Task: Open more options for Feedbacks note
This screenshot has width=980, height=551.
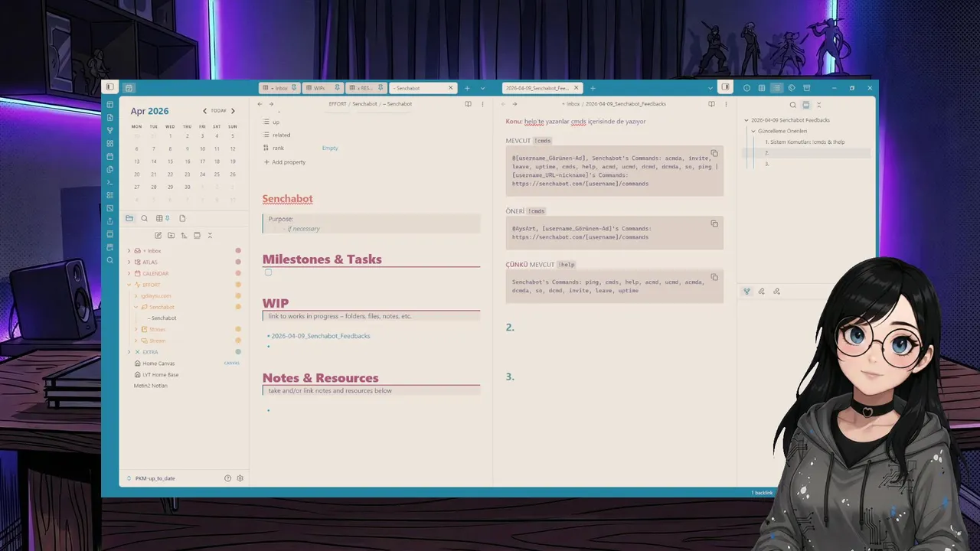Action: tap(726, 104)
